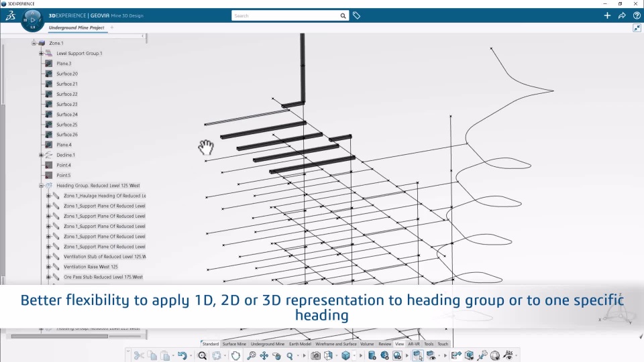Click the tree panel horizontal scrollbar
The width and height of the screenshot is (644, 362).
click(x=60, y=336)
